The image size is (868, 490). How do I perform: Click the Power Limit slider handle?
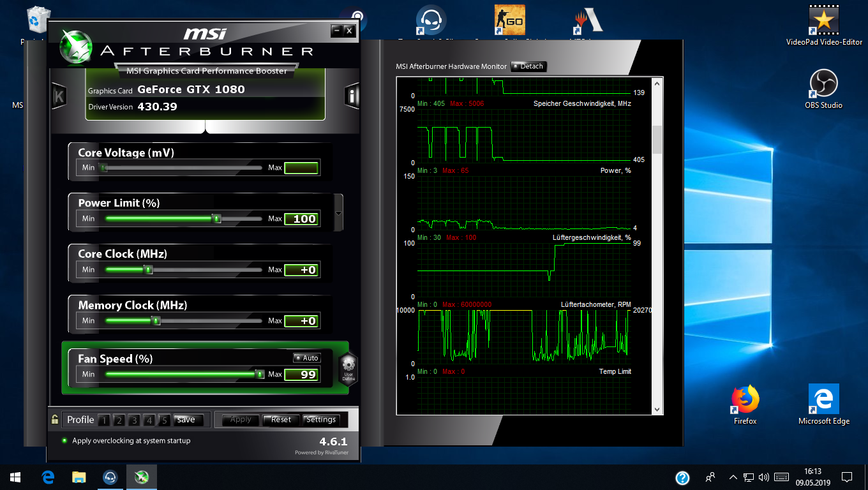click(216, 219)
